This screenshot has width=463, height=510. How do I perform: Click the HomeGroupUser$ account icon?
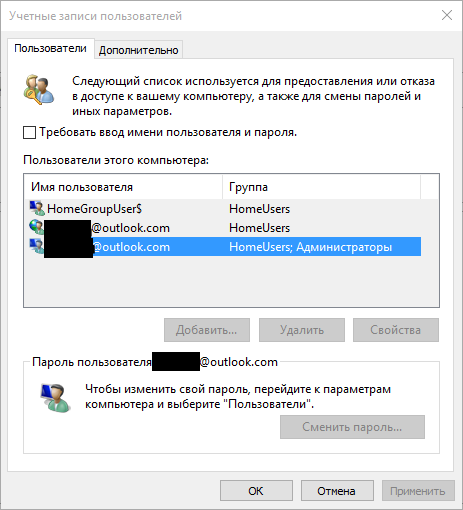pos(37,208)
